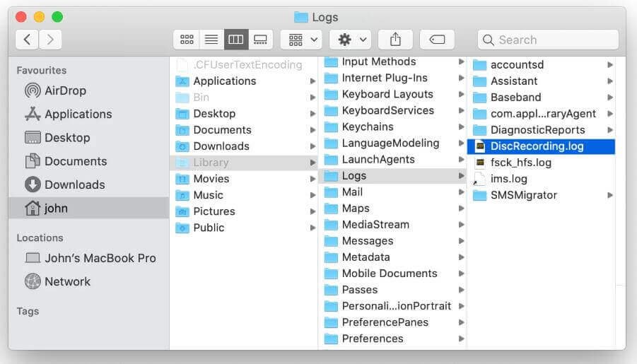This screenshot has width=637, height=364.
Task: Open the Desktop folder in the first column
Action: (x=244, y=113)
